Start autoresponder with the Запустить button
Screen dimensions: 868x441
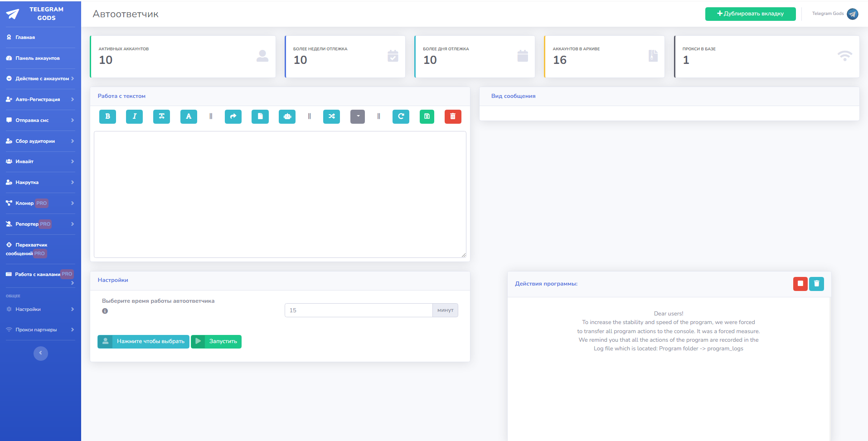click(x=216, y=342)
